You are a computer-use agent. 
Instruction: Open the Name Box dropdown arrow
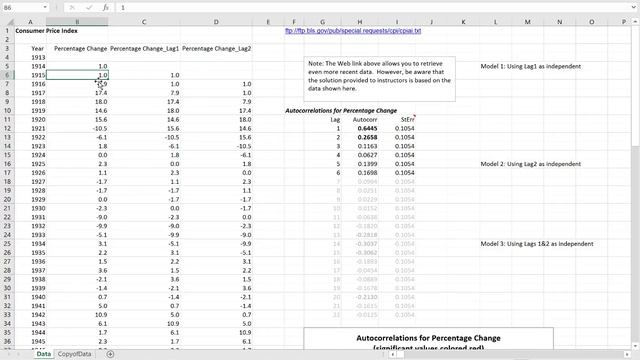click(x=45, y=8)
